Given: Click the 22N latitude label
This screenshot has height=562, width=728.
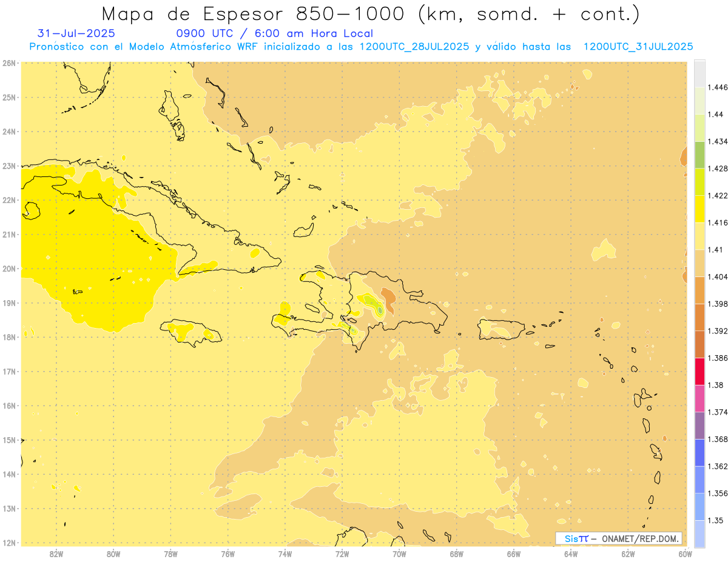Looking at the screenshot, I should (x=8, y=200).
